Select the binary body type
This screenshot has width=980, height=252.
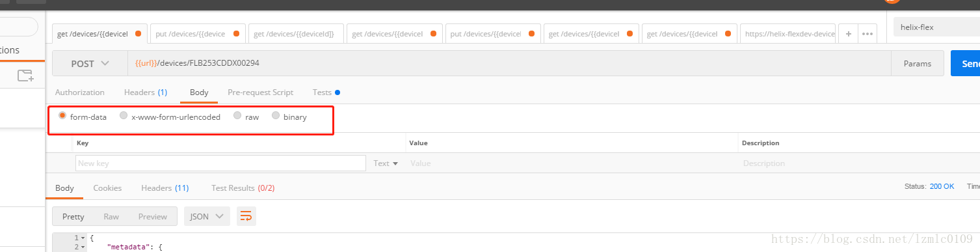tap(289, 117)
